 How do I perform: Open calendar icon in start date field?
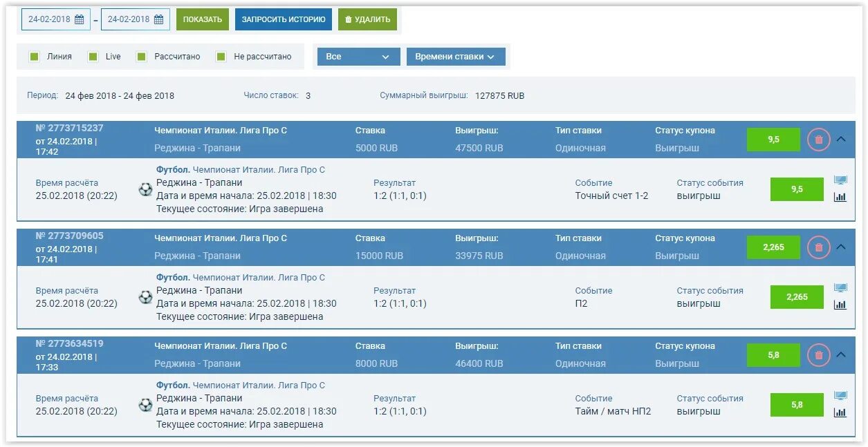pyautogui.click(x=80, y=19)
